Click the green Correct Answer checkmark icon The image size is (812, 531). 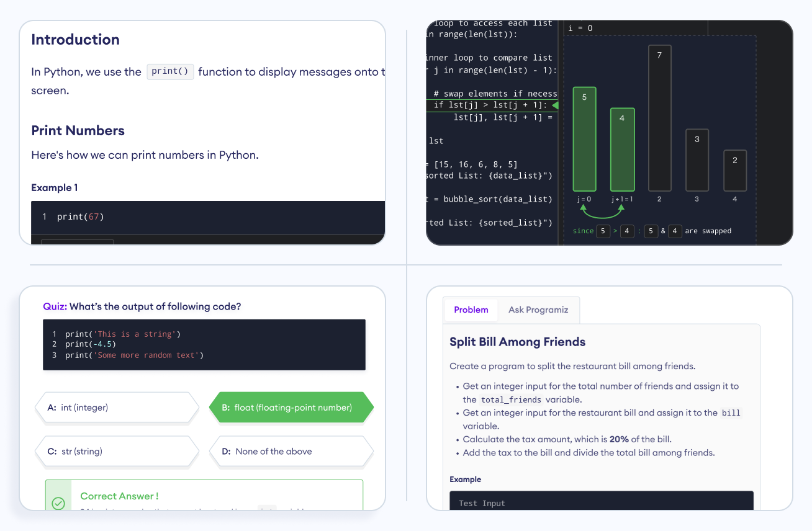tap(58, 503)
